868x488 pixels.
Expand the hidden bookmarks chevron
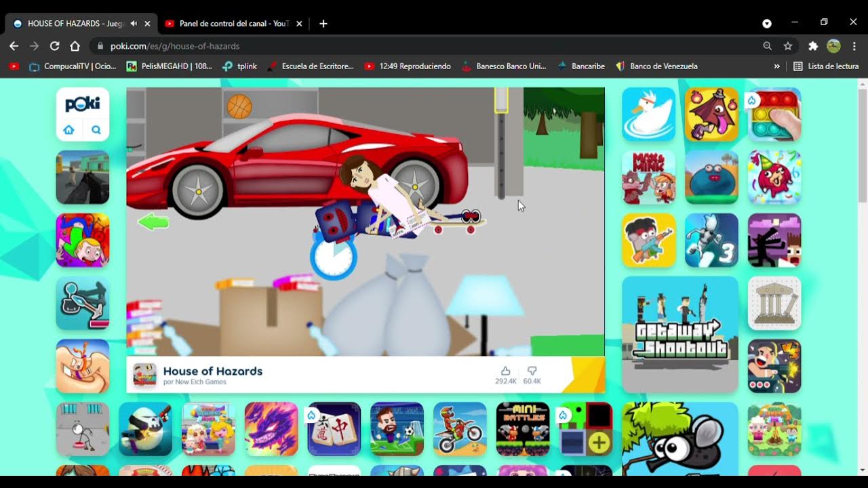776,66
